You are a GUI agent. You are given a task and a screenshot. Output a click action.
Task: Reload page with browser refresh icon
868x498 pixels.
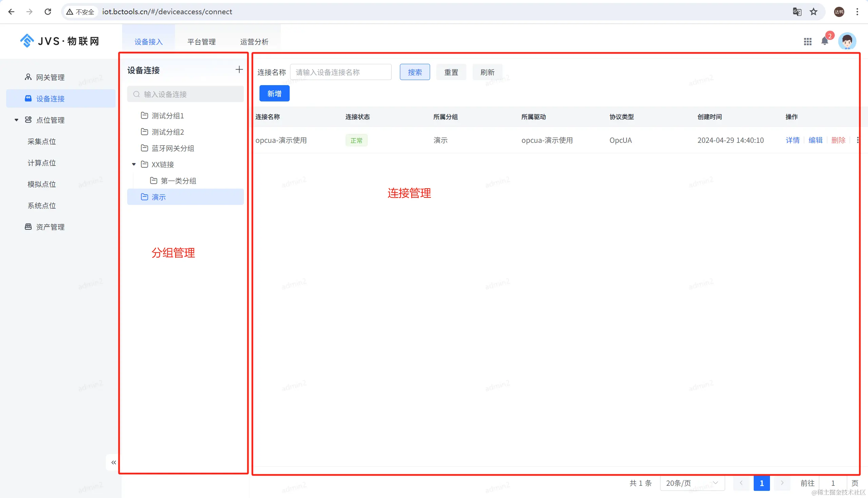48,12
